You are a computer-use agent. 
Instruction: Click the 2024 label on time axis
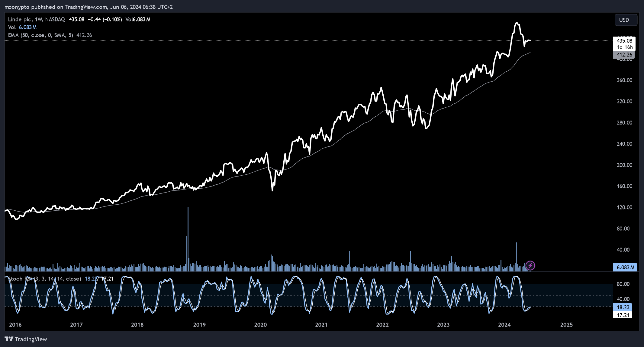(504, 325)
